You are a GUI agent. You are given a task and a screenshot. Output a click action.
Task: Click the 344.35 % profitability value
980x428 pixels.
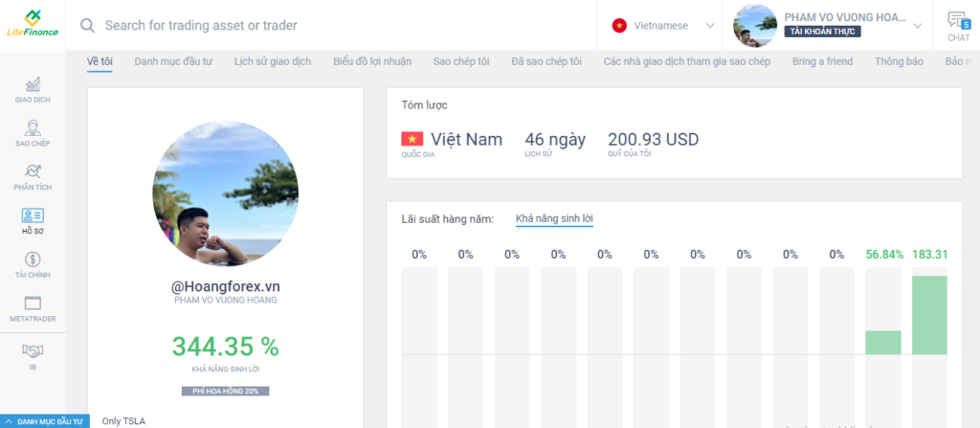(x=225, y=346)
